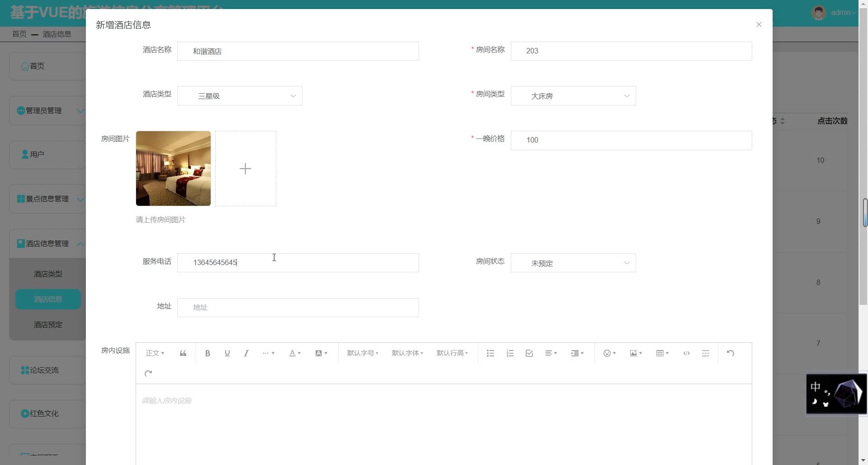Toggle underline formatting in the editor
Viewport: 868px width, 465px height.
227,353
